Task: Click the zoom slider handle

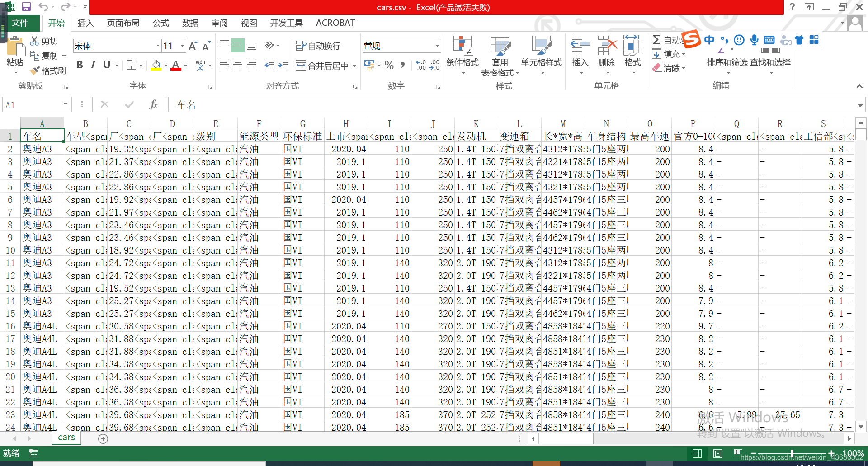Action: pos(792,453)
